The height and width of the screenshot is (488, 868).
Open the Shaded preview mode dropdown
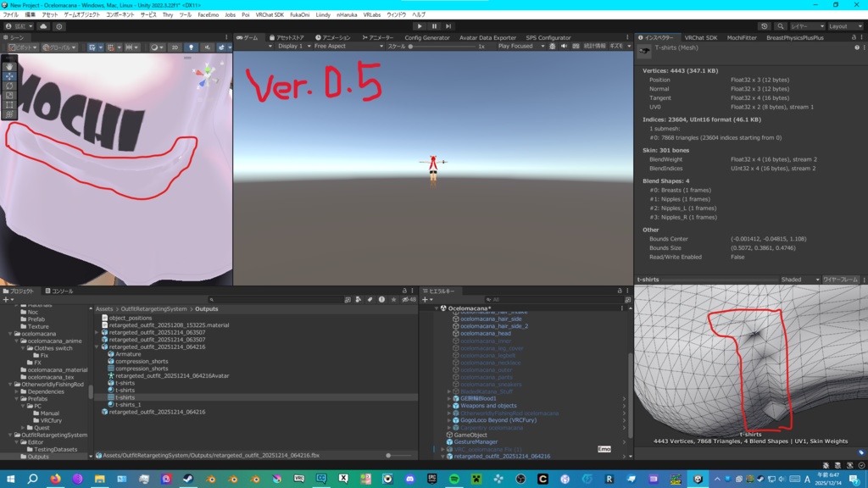coord(800,280)
